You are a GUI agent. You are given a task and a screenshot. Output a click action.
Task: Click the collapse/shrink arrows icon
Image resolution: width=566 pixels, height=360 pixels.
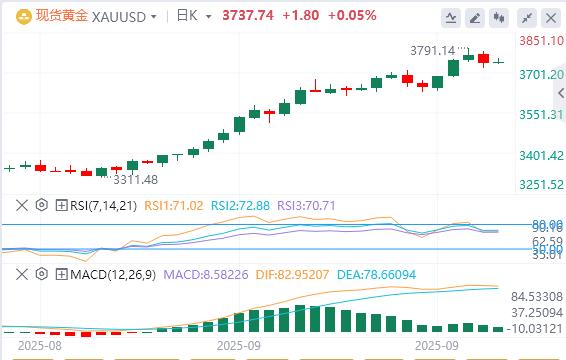[x=527, y=18]
